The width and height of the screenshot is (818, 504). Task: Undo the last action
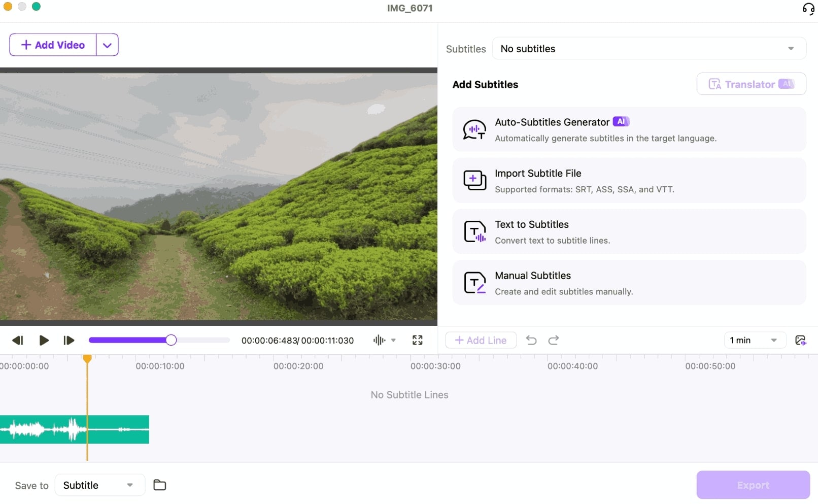click(531, 340)
